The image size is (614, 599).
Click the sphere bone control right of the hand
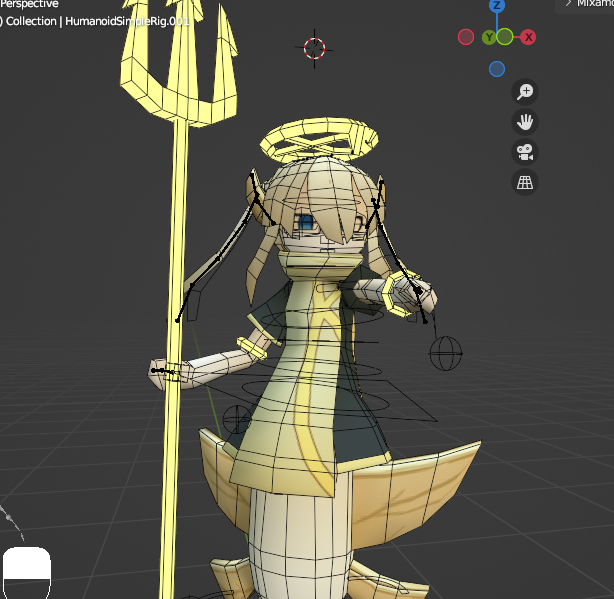pos(446,353)
